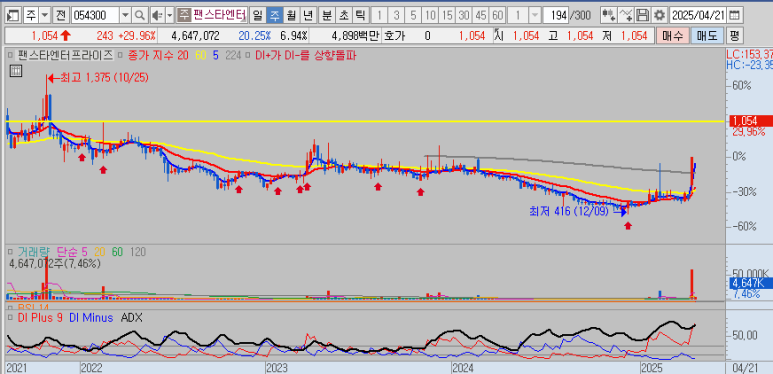
Task: Open chart settings gear icon
Action: (659, 15)
